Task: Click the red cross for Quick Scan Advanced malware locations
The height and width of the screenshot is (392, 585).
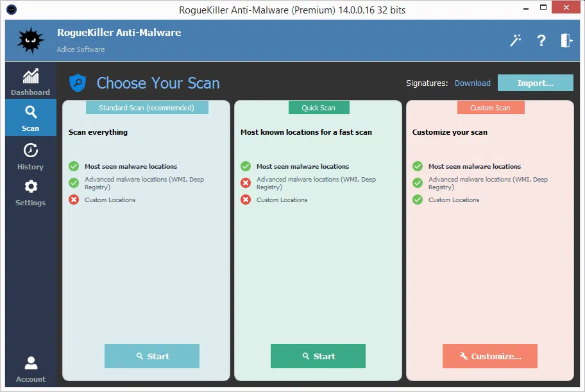Action: point(246,183)
